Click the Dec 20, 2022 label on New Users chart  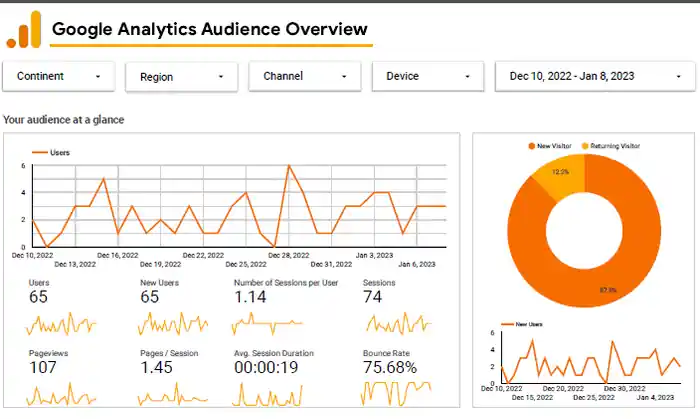pos(563,389)
